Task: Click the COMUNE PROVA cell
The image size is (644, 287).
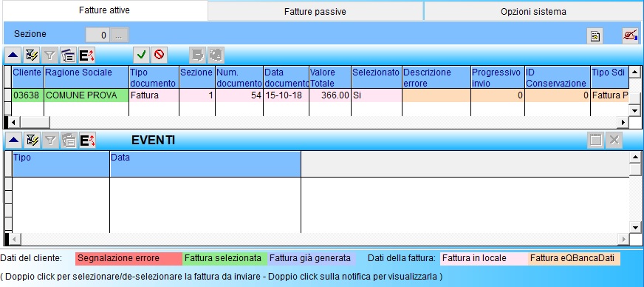Action: coord(86,95)
